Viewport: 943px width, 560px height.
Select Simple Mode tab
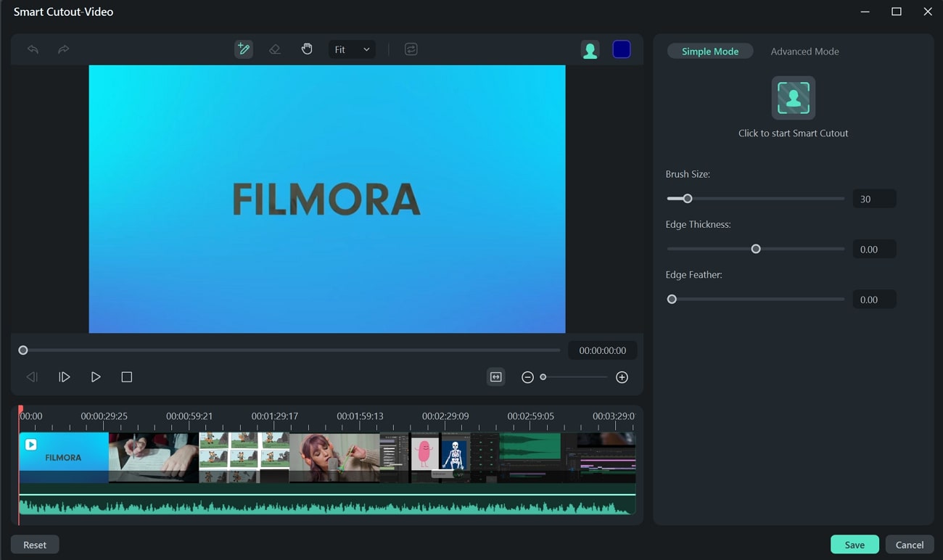710,52
